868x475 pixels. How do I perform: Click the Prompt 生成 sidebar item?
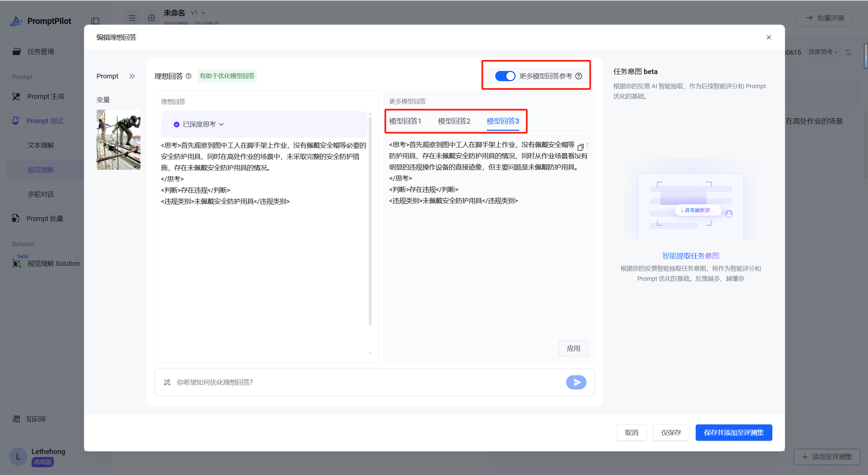click(46, 96)
